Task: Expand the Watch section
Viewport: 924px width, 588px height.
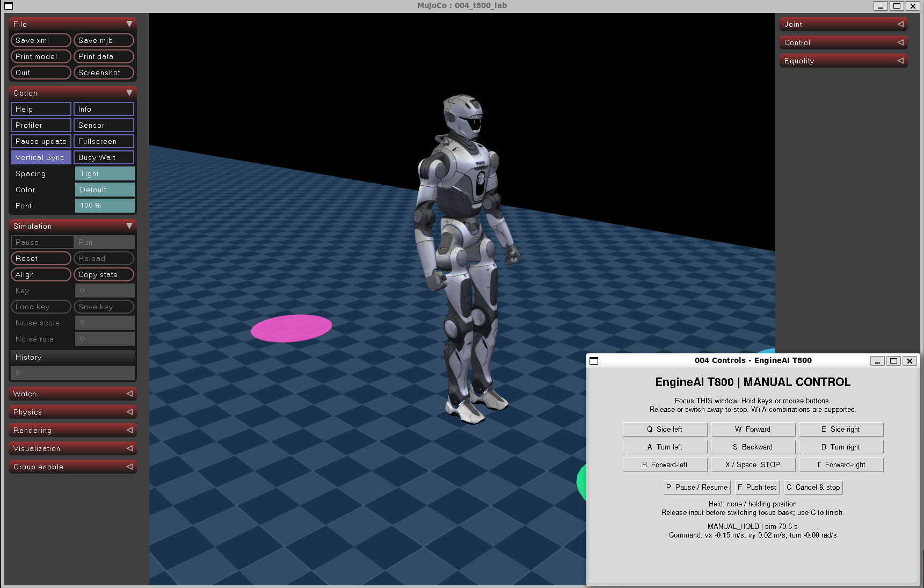Action: pyautogui.click(x=72, y=394)
